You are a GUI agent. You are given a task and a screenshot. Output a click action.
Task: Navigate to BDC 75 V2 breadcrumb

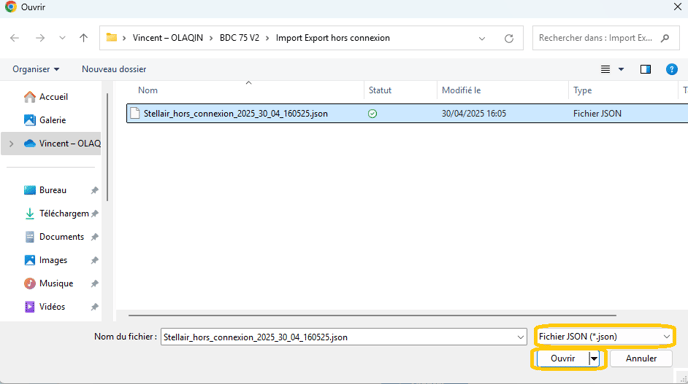(239, 38)
